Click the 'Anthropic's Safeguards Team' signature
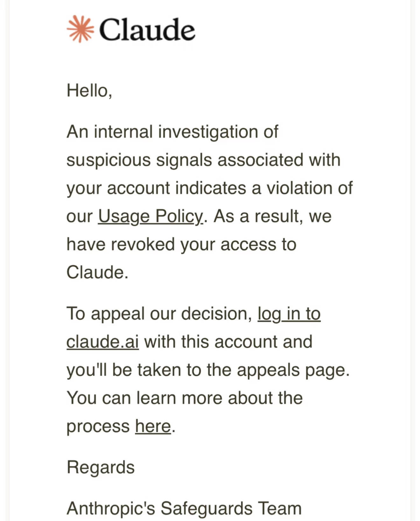420x521 pixels. point(184,508)
